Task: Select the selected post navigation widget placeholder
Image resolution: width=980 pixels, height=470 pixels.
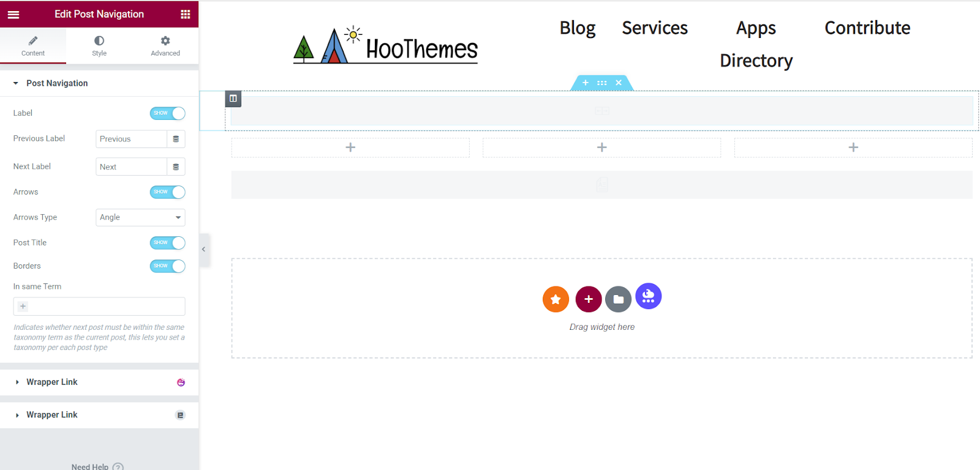Action: coord(602,111)
